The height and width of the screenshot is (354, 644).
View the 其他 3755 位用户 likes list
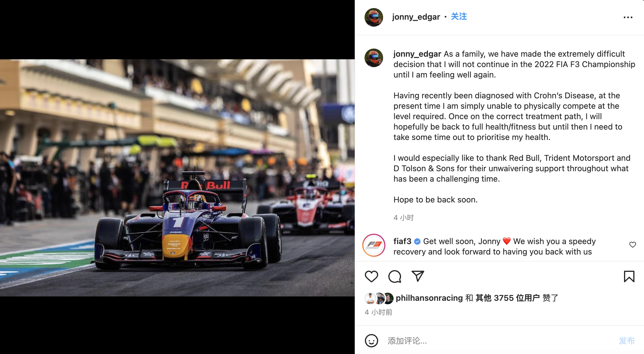(508, 298)
